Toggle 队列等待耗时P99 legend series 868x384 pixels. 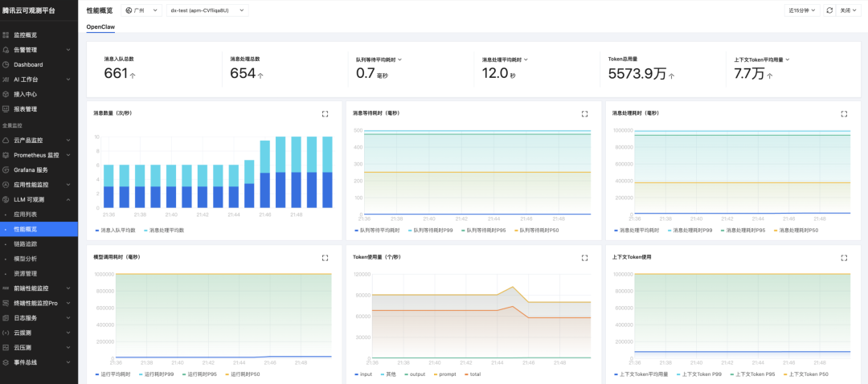click(432, 231)
